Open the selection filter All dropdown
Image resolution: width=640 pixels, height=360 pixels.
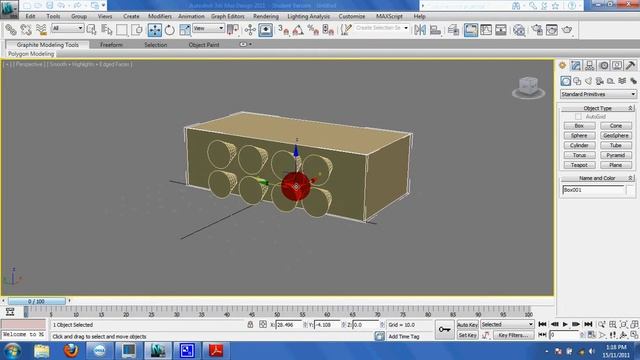pyautogui.click(x=67, y=28)
